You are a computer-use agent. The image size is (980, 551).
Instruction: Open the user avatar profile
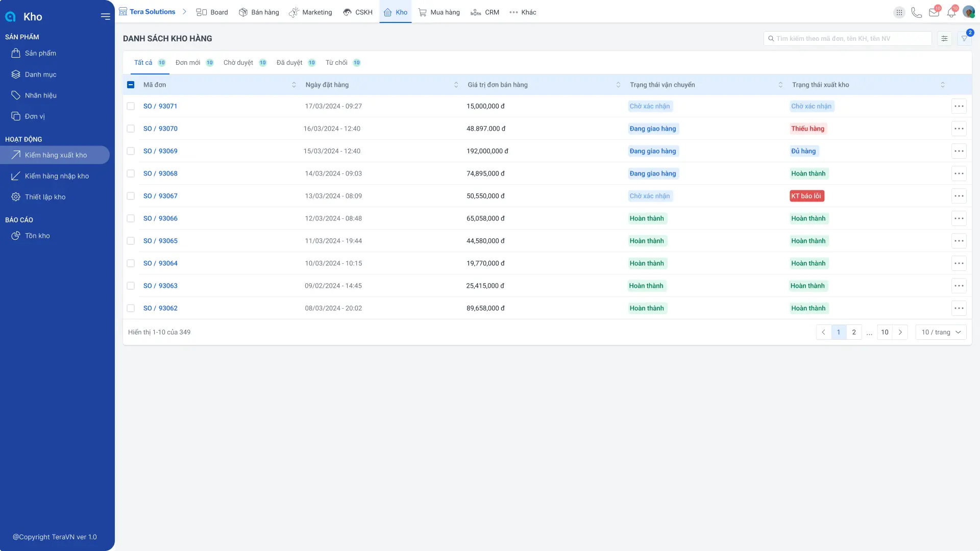click(969, 12)
